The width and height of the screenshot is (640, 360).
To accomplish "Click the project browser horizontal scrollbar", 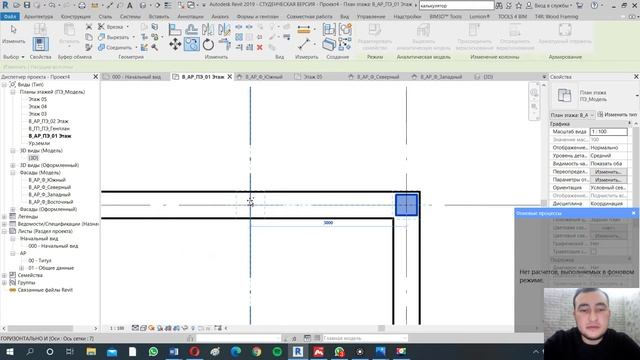I will (40, 328).
